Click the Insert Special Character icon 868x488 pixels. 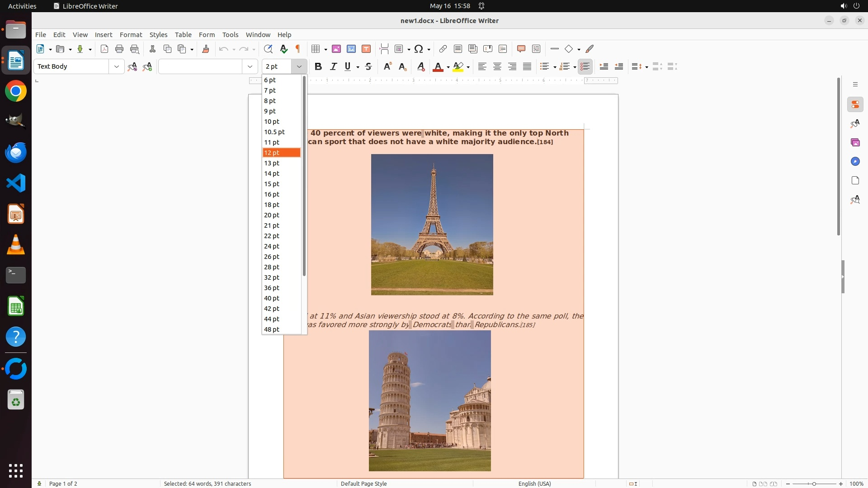coord(419,49)
